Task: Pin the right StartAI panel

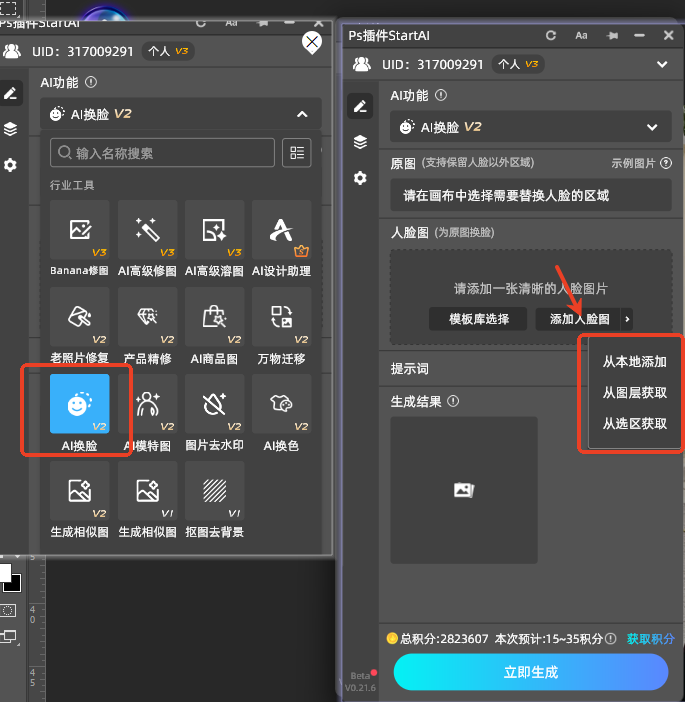Action: [612, 35]
